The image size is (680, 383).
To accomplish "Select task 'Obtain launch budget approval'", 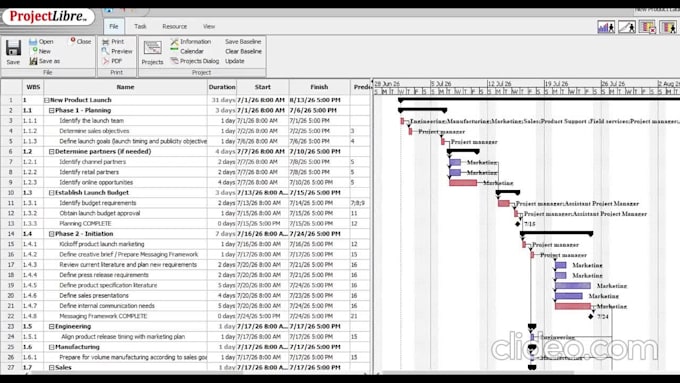I will (x=99, y=213).
